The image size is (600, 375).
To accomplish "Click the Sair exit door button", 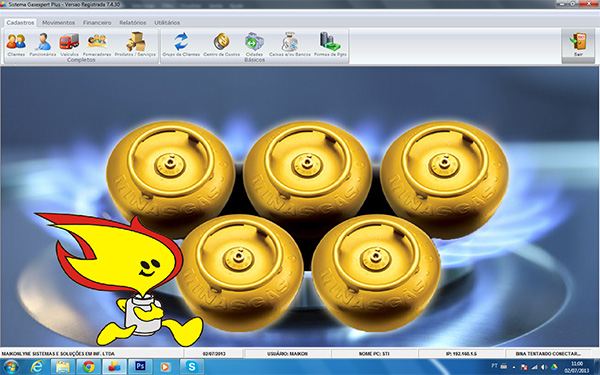I will 578,46.
